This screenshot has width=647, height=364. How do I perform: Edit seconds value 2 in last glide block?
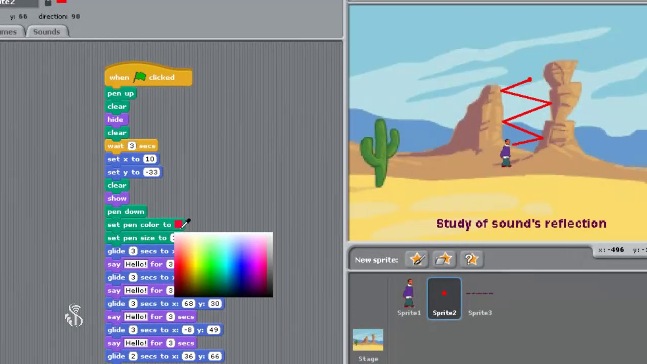click(133, 356)
